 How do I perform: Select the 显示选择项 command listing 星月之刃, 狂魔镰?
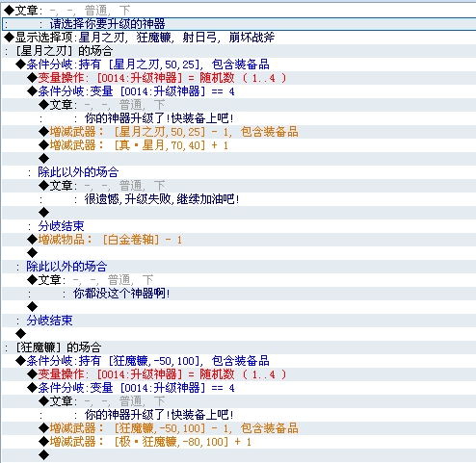pos(239,38)
